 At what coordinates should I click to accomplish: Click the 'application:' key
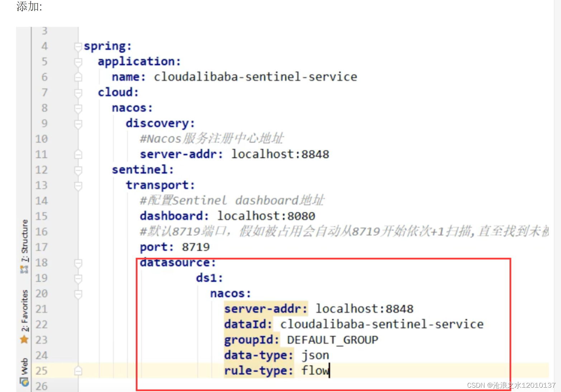[139, 62]
